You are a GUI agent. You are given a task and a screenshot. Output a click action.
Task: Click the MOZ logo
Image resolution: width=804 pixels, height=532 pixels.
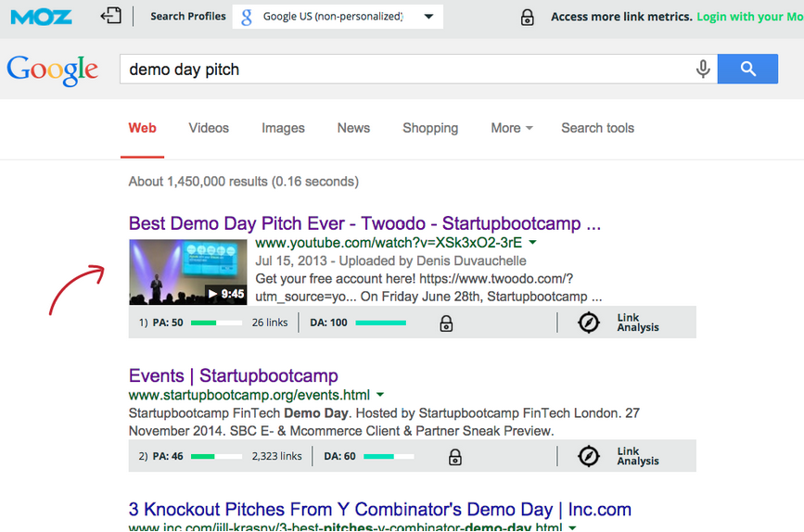coord(41,17)
